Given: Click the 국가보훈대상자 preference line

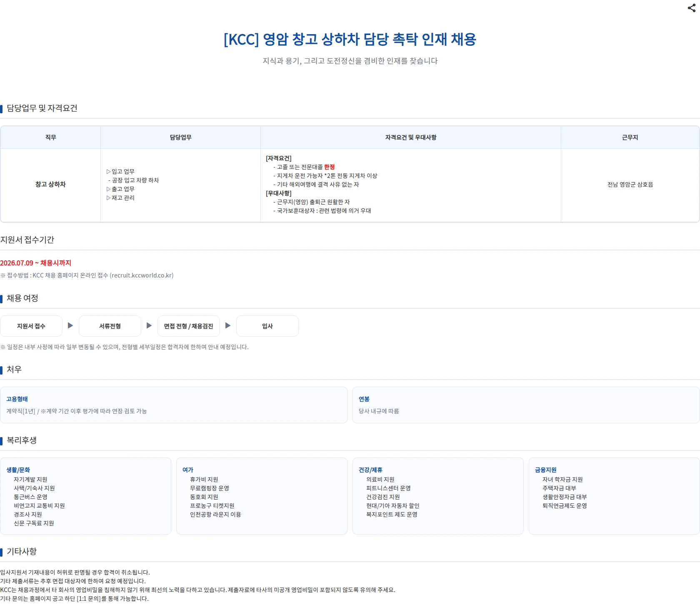Looking at the screenshot, I should point(322,211).
